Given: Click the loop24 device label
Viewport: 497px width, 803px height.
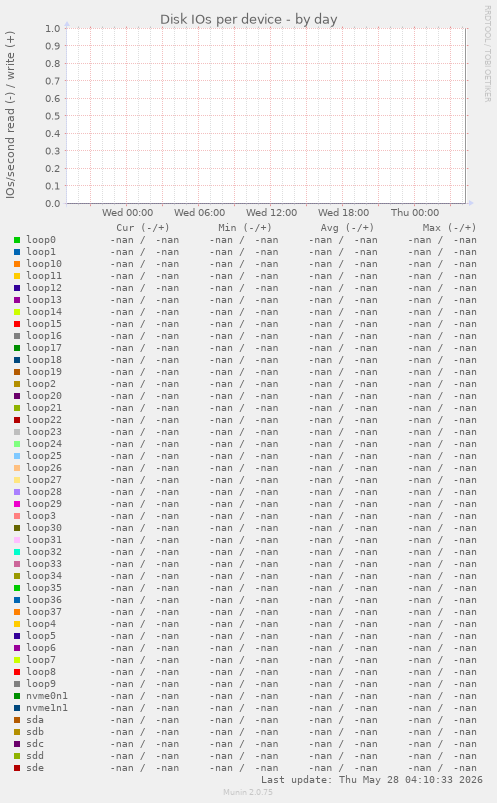Looking at the screenshot, I should click(x=44, y=444).
